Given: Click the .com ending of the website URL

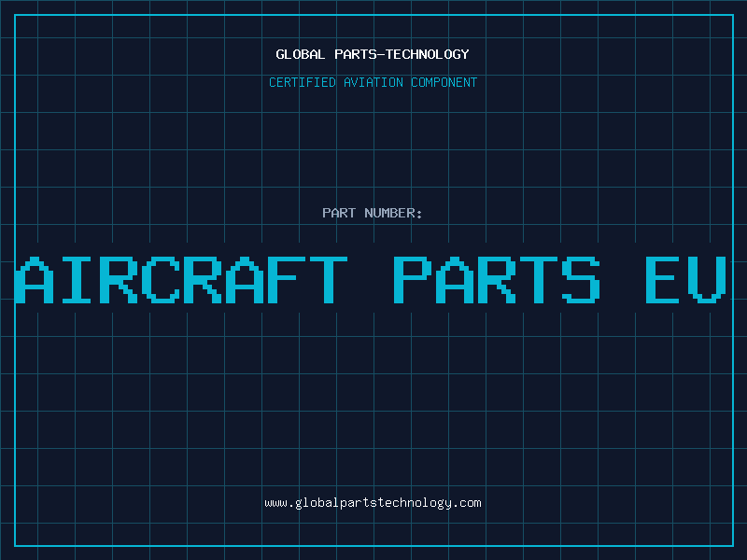Looking at the screenshot, I should tap(466, 503).
